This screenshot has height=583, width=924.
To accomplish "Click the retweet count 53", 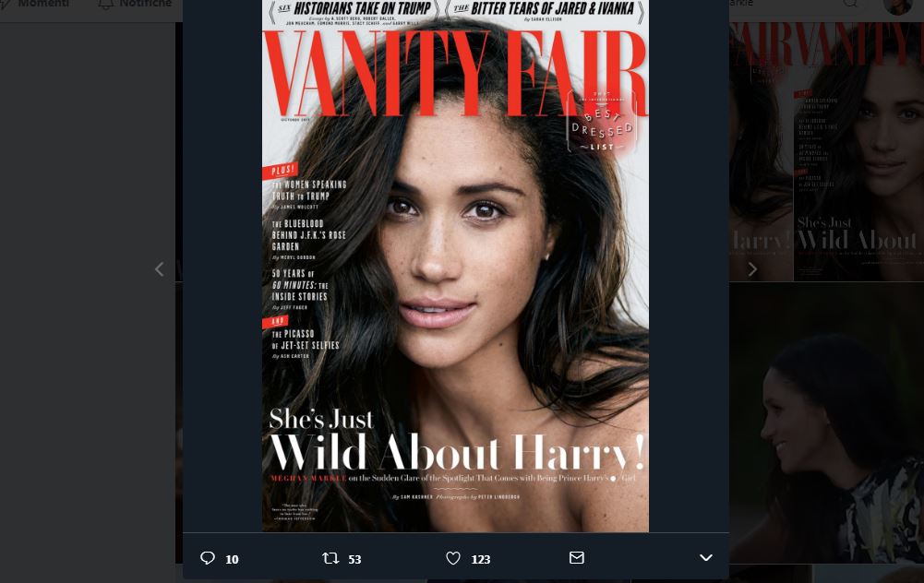I will tap(354, 559).
